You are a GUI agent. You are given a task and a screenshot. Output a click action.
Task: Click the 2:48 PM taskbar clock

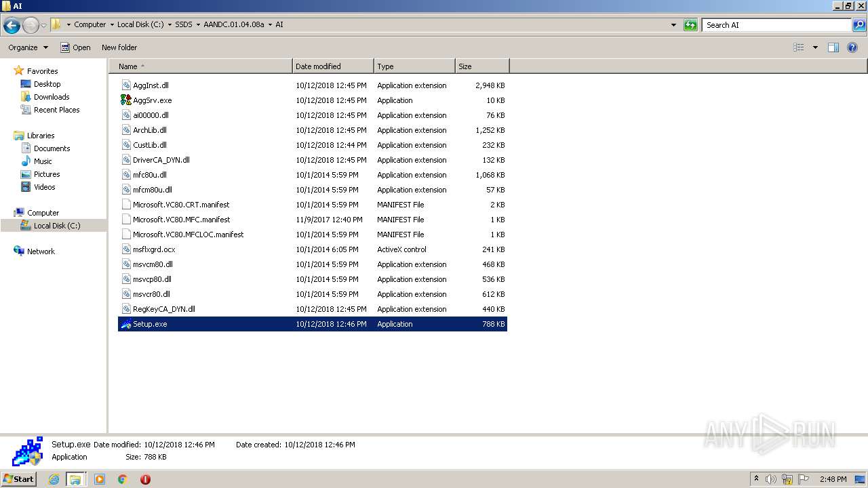click(x=833, y=479)
